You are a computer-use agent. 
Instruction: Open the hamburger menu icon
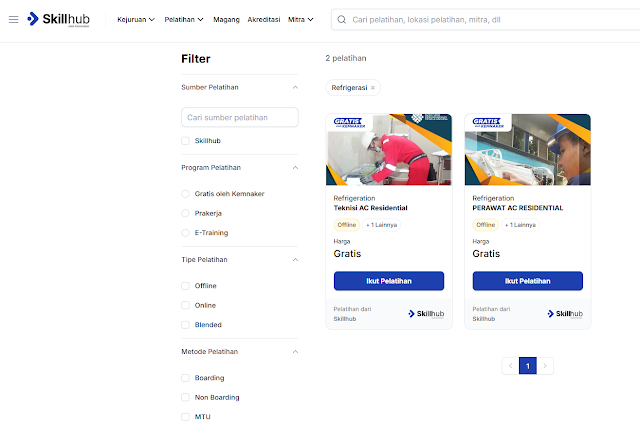13,19
